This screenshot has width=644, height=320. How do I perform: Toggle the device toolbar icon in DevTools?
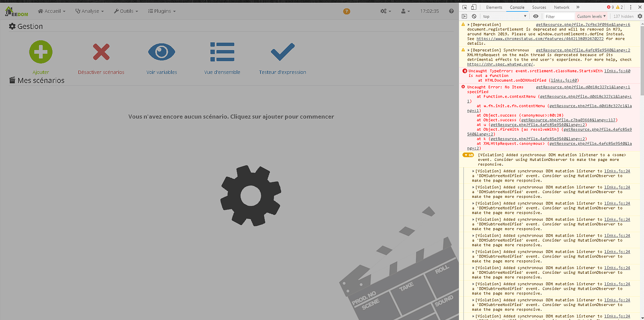click(x=474, y=7)
